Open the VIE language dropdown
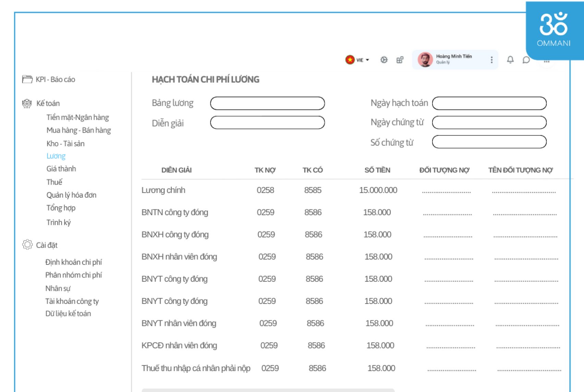Image resolution: width=584 pixels, height=392 pixels. tap(357, 60)
